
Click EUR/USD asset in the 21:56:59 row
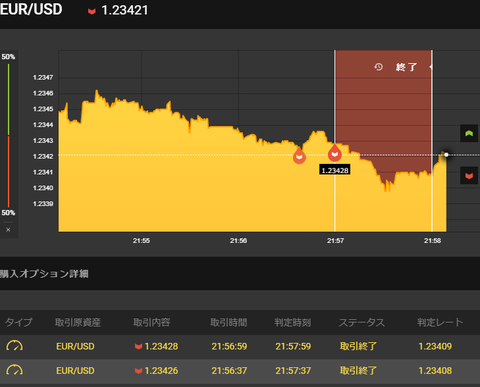point(75,346)
